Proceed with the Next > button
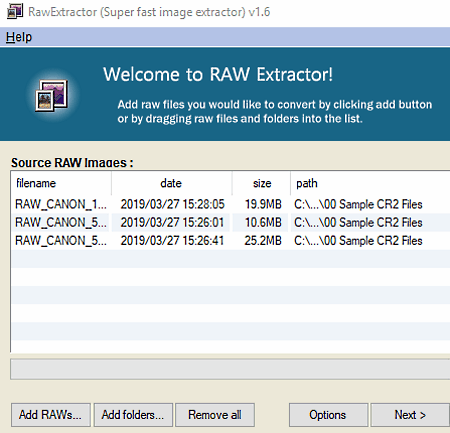Viewport: 450px width, 433px height. 410,415
